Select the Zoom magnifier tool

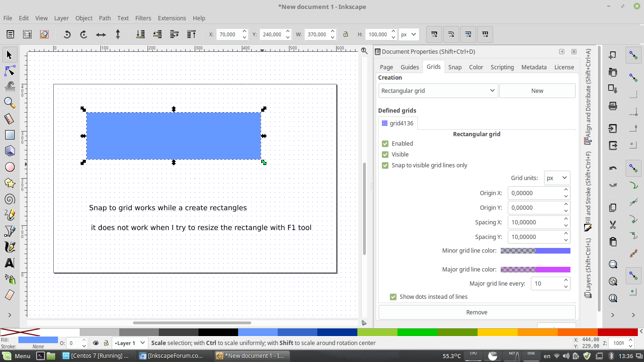click(x=9, y=102)
